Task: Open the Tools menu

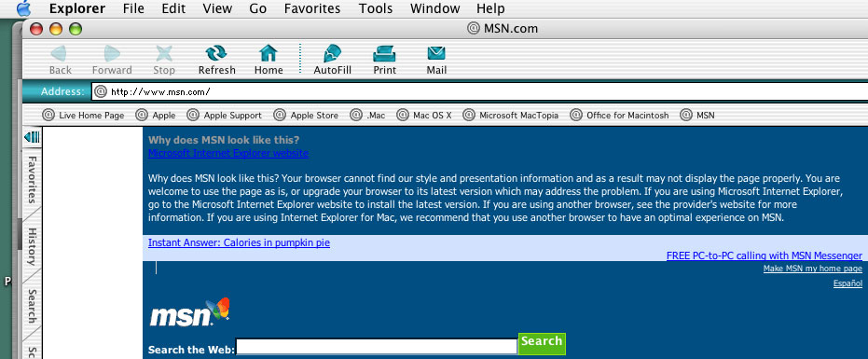Action: click(x=376, y=8)
